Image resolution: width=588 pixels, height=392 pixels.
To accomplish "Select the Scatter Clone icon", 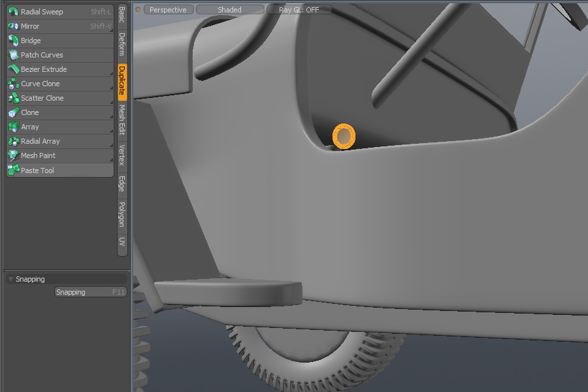I will pos(14,98).
